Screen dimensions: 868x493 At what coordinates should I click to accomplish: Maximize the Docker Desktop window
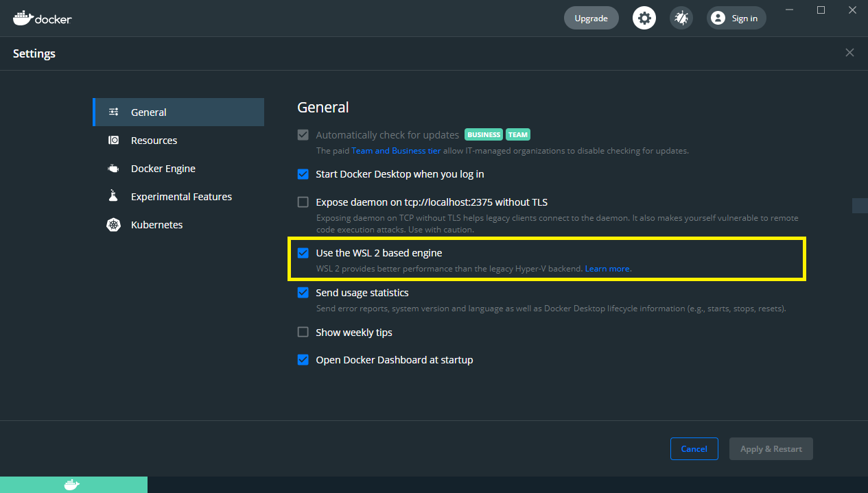[821, 10]
